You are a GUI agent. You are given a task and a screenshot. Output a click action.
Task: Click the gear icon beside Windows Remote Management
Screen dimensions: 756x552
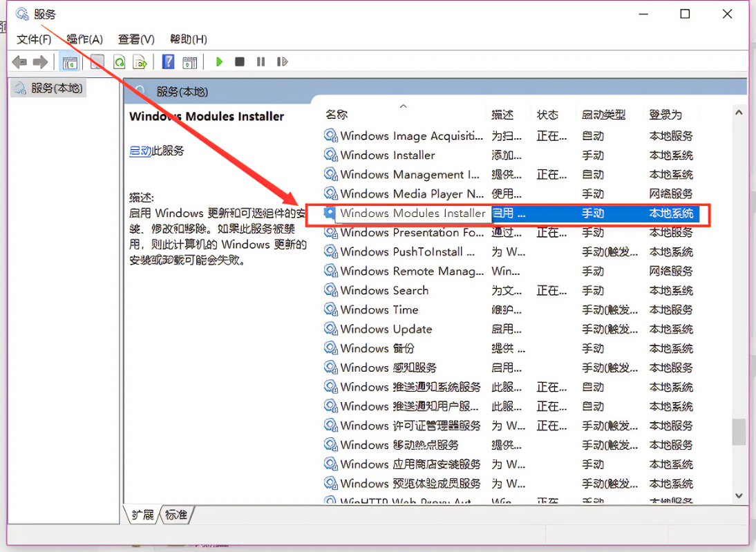tap(331, 271)
